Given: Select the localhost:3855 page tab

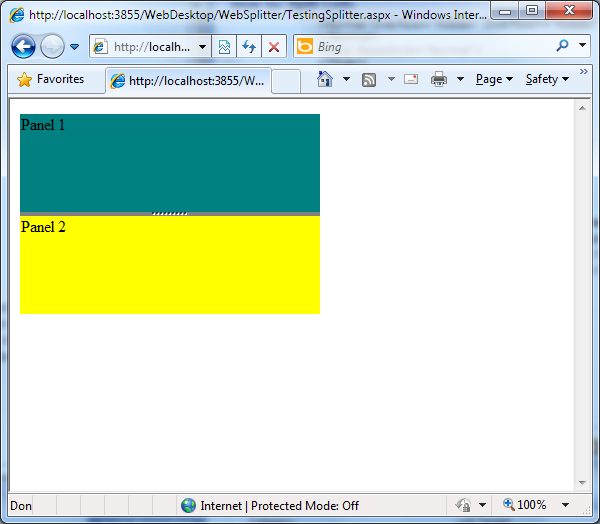Looking at the screenshot, I should [x=187, y=80].
